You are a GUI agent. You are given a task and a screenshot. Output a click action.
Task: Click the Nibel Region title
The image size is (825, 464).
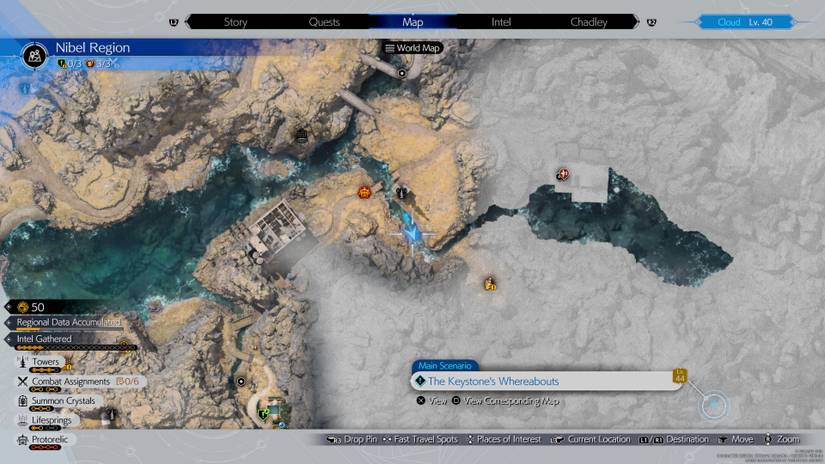point(93,47)
